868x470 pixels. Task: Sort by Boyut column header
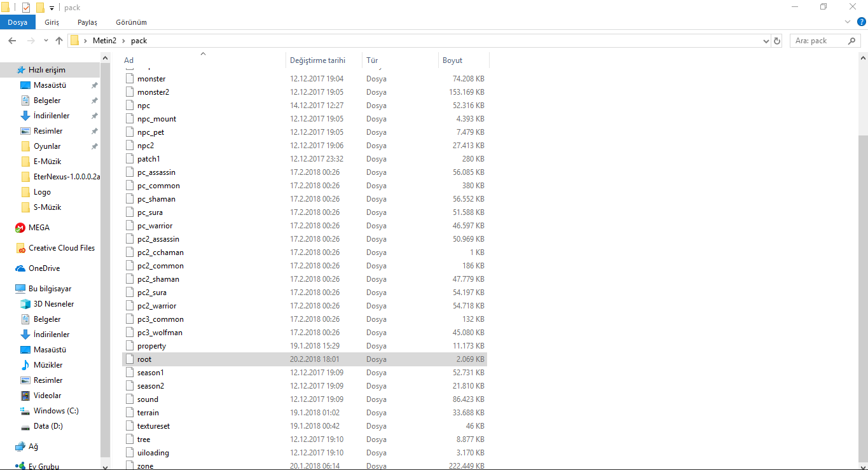coord(464,60)
